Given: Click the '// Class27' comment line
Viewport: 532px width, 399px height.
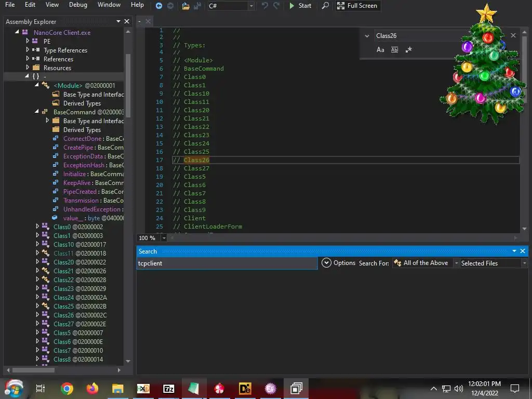Looking at the screenshot, I should coord(191,168).
